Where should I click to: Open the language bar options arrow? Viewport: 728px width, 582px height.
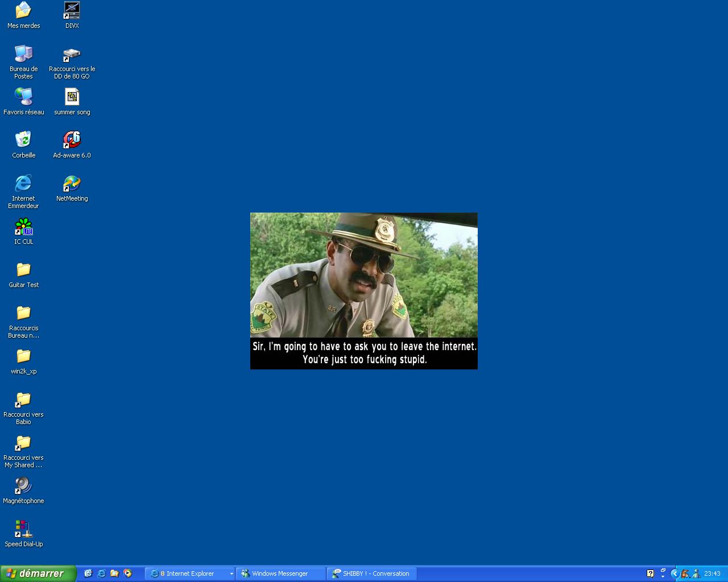663,576
